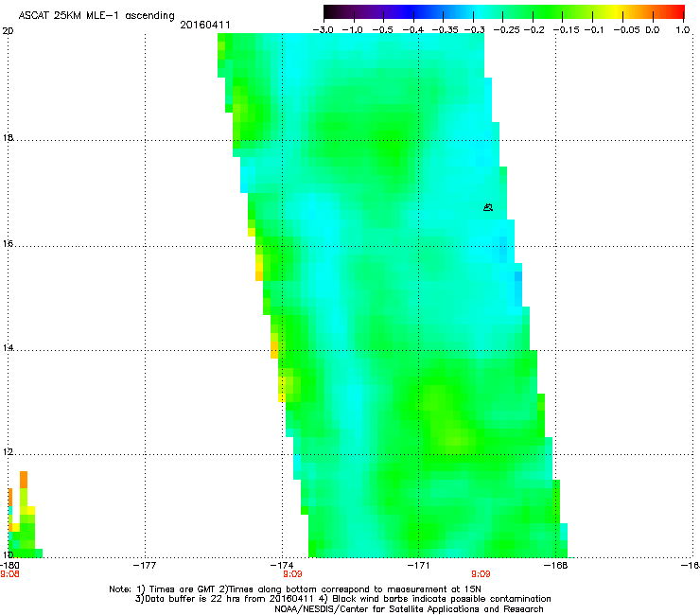Click the latitude label '16' on the axis
Image resolution: width=700 pixels, height=615 pixels.
pos(8,243)
